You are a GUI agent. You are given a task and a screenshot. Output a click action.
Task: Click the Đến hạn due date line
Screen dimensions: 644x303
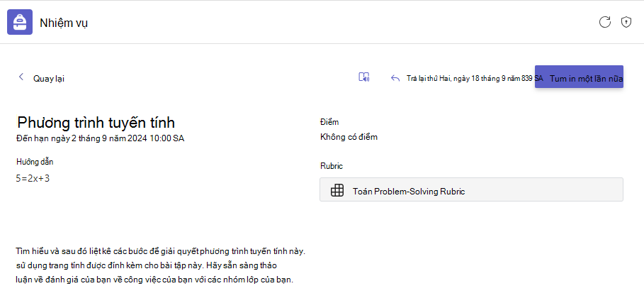click(100, 138)
